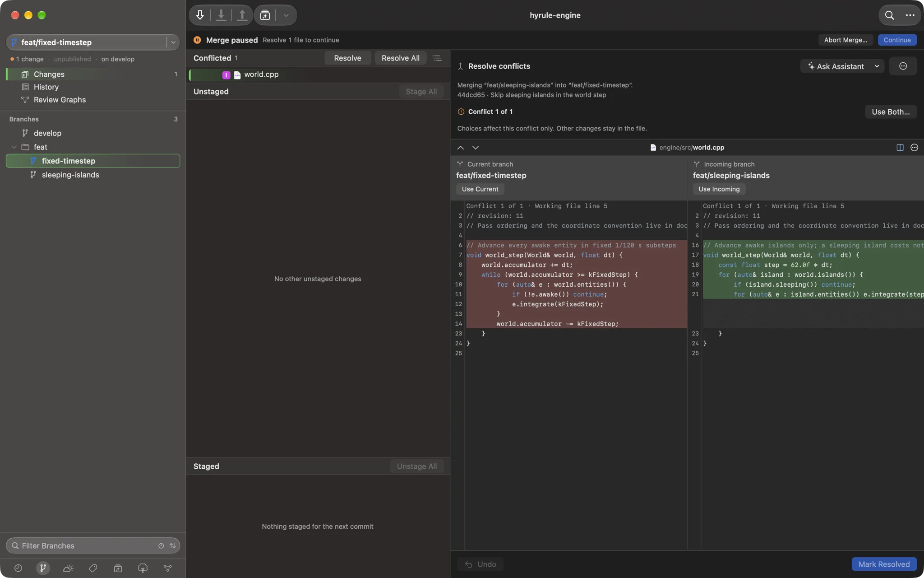Click the Fetch toolbar icon
924x578 pixels.
[200, 15]
